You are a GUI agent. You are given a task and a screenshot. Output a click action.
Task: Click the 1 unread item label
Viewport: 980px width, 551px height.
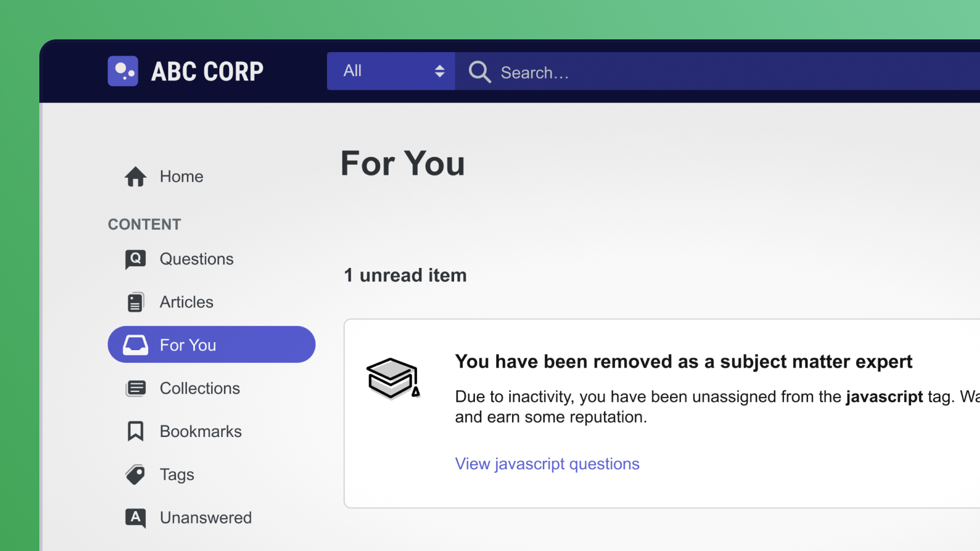[405, 275]
